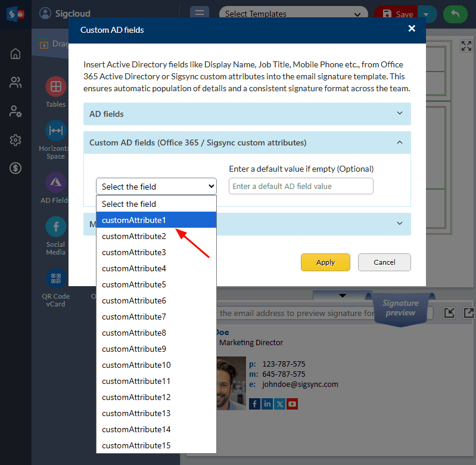The image size is (476, 465).
Task: Select the Tables component icon
Action: point(55,87)
